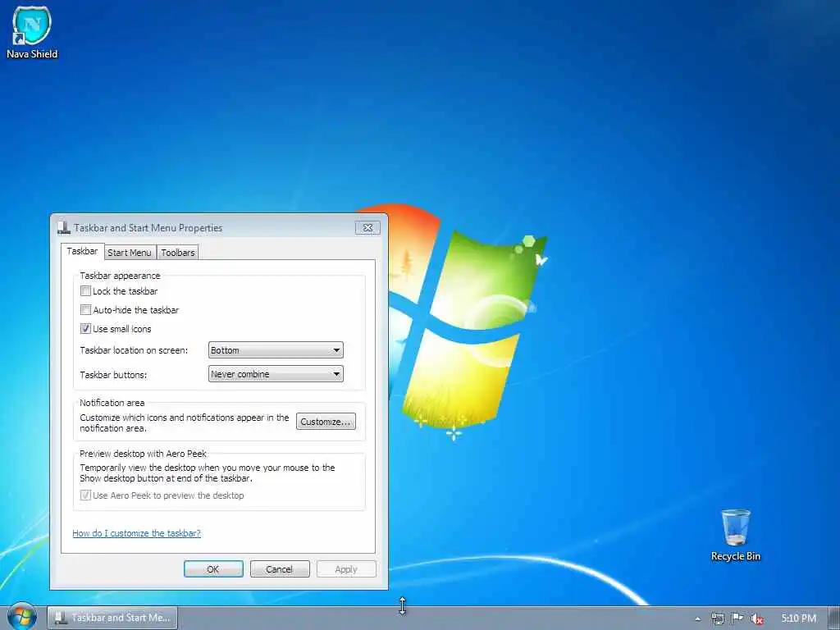Confirm with the OK button
840x630 pixels.
pyautogui.click(x=213, y=569)
